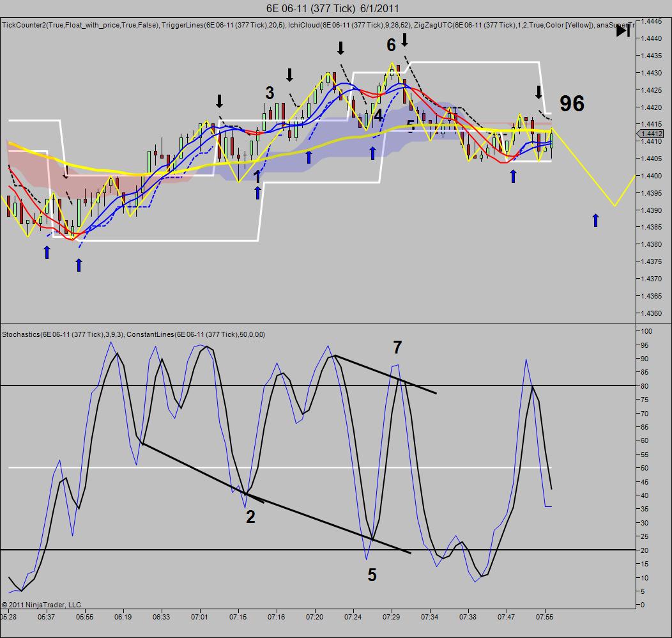
Task: Click price axis label 1.4400
Action: (x=652, y=176)
